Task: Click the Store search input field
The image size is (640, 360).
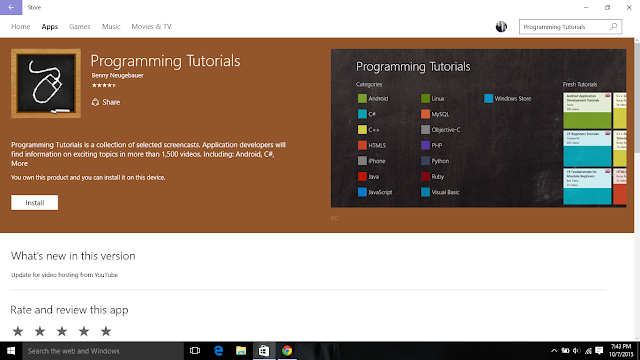Action: pyautogui.click(x=565, y=27)
